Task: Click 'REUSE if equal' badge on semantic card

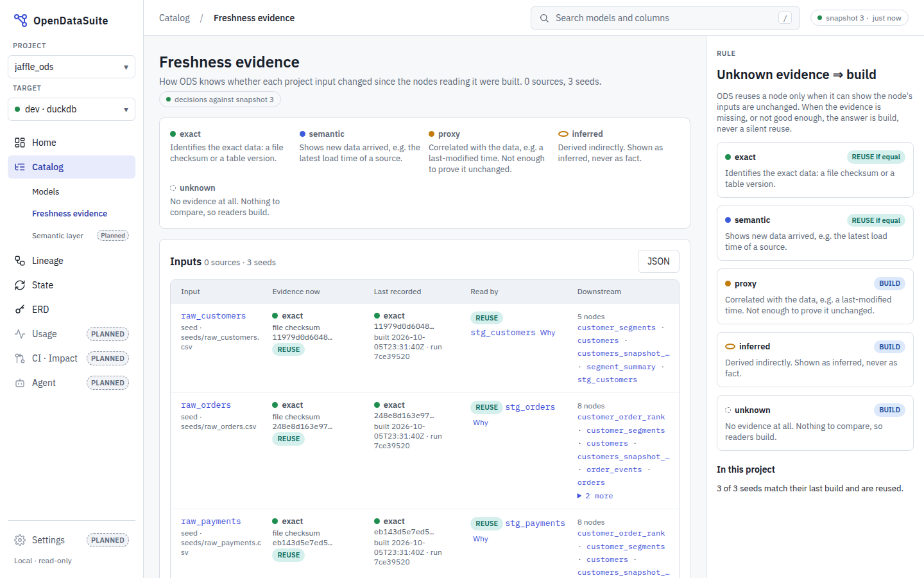Action: click(876, 220)
